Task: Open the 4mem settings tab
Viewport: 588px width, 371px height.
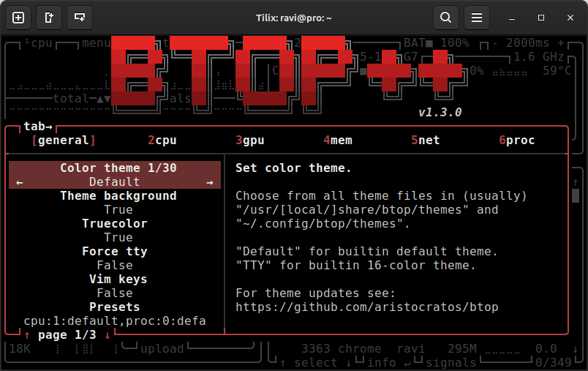Action: click(x=338, y=140)
